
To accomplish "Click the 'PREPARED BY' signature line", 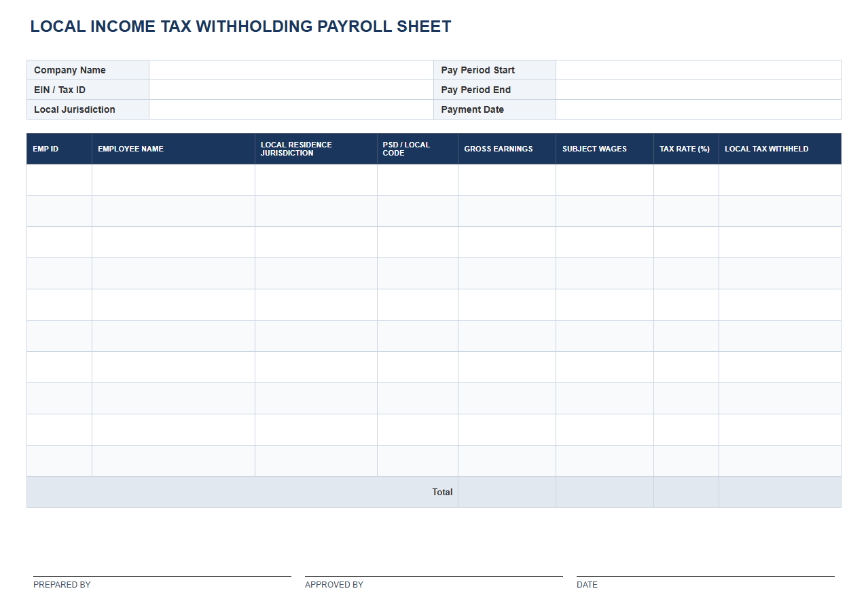I will pyautogui.click(x=162, y=576).
